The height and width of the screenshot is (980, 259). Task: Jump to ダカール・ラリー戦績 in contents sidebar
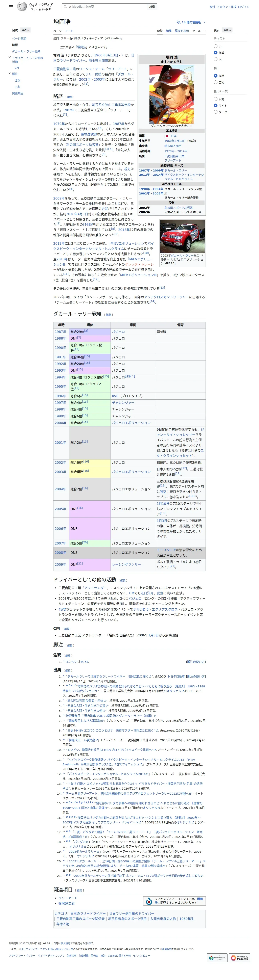click(26, 51)
